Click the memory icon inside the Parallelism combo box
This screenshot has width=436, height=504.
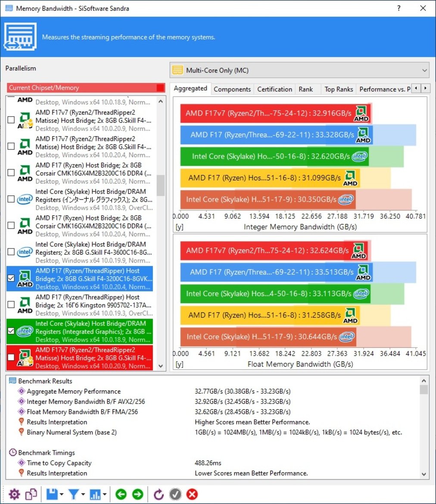pos(178,70)
